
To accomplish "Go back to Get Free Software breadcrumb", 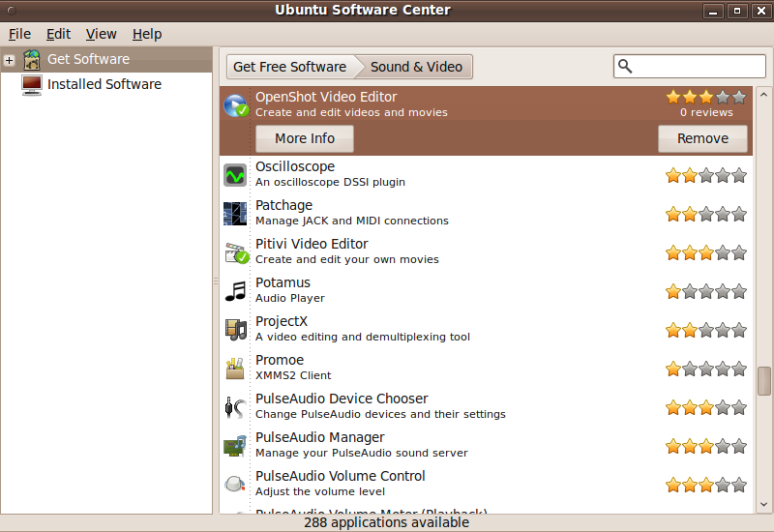I will click(289, 67).
